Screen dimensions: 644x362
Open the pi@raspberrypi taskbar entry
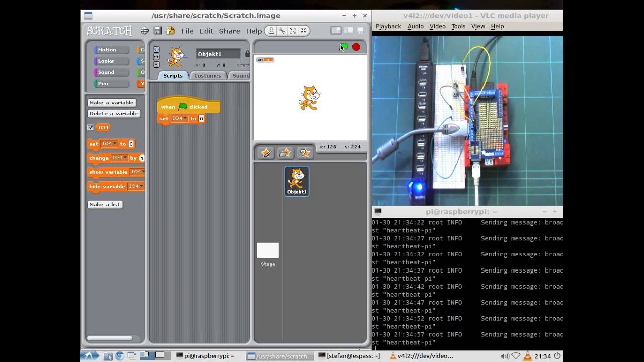click(x=205, y=356)
